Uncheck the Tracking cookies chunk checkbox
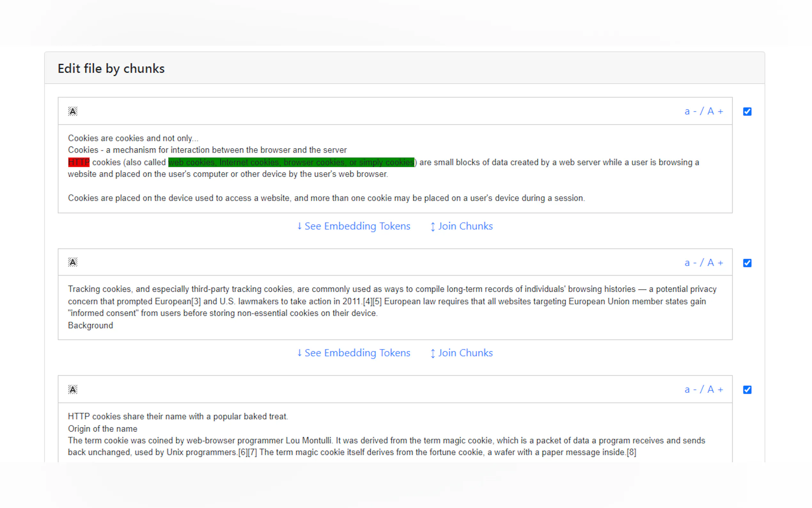The width and height of the screenshot is (812, 508). [x=747, y=263]
